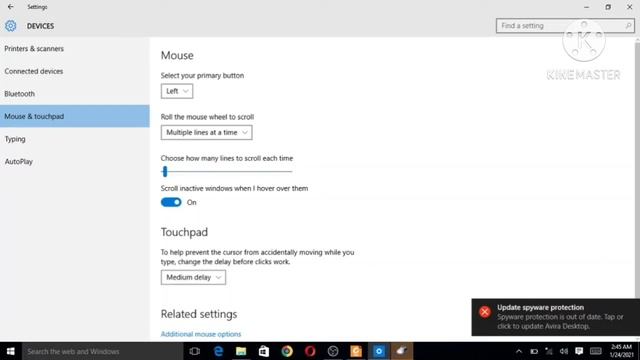Screen dimensions: 640x360
Task: Click the Mouse section heading
Action: (x=177, y=56)
